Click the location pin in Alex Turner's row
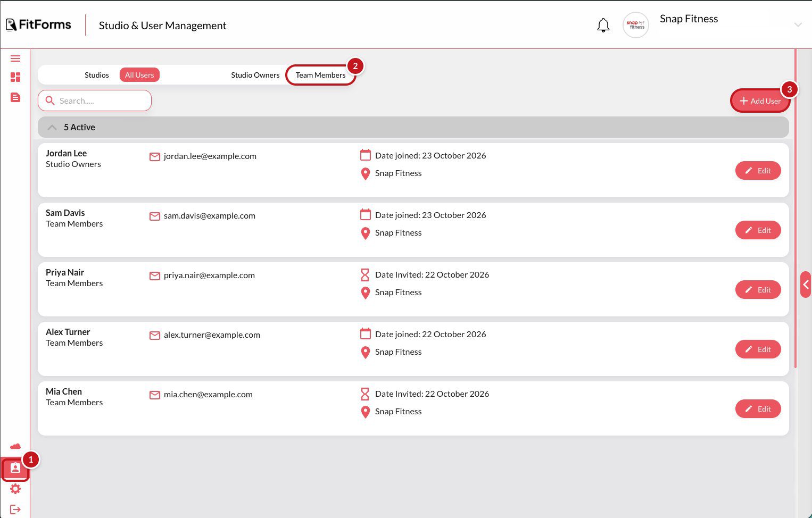Image resolution: width=812 pixels, height=518 pixels. (x=366, y=353)
